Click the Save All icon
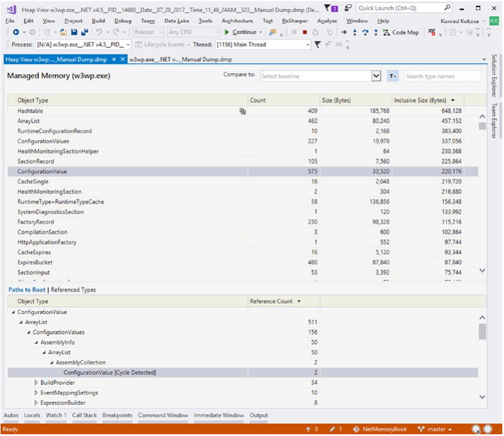 coord(85,32)
